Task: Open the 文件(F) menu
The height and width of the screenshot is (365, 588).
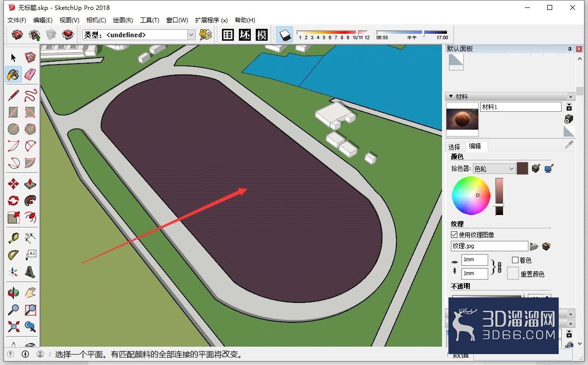Action: tap(16, 20)
